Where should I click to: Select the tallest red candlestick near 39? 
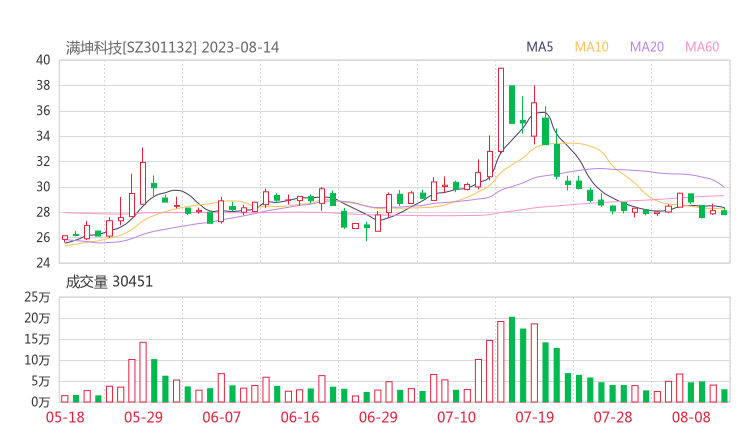501,110
